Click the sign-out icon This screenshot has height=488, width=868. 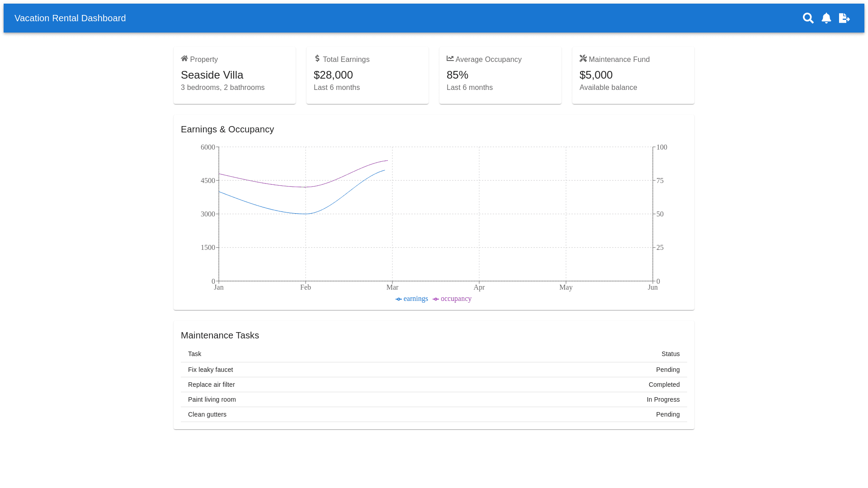click(x=844, y=18)
